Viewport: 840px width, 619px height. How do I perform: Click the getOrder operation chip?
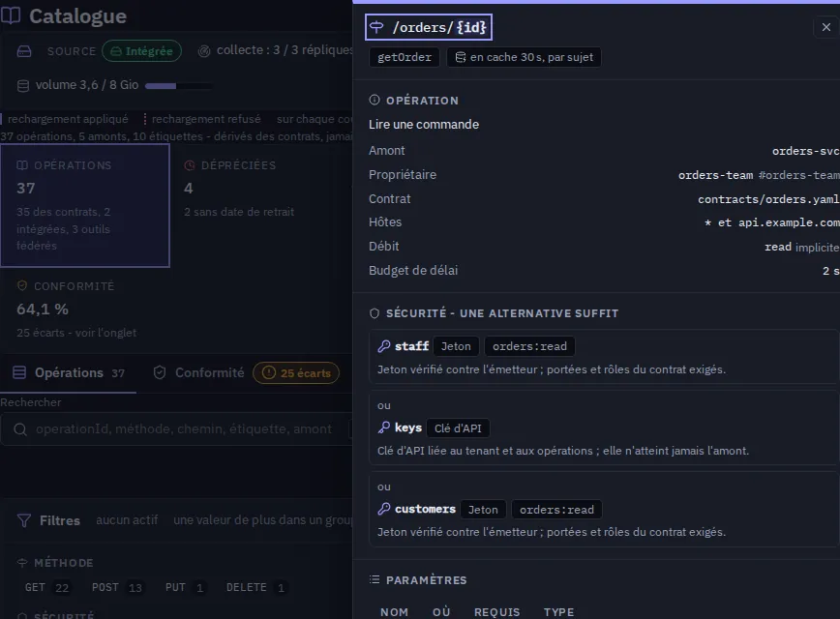(x=405, y=57)
